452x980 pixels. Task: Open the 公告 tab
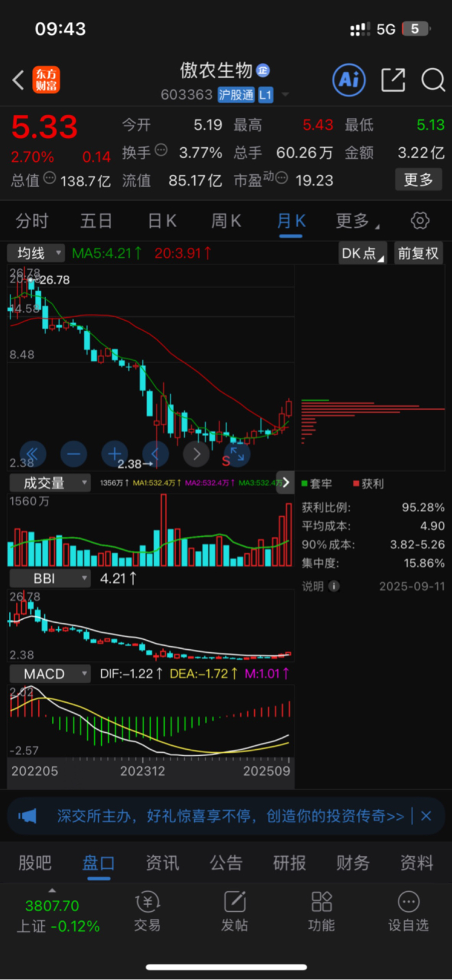tap(226, 863)
